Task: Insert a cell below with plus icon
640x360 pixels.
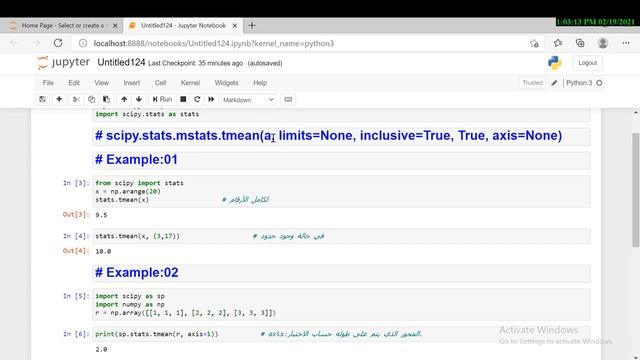Action: (x=59, y=99)
